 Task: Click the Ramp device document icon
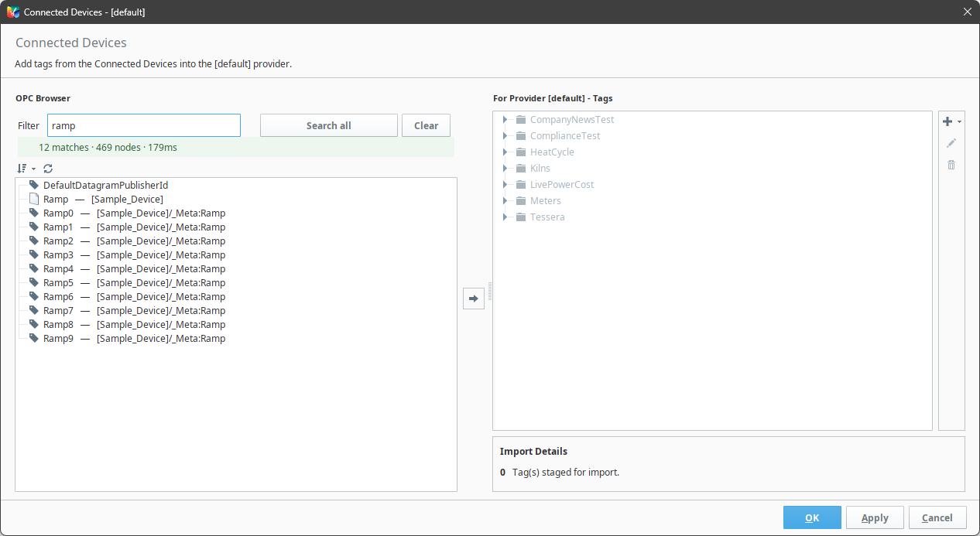click(34, 199)
